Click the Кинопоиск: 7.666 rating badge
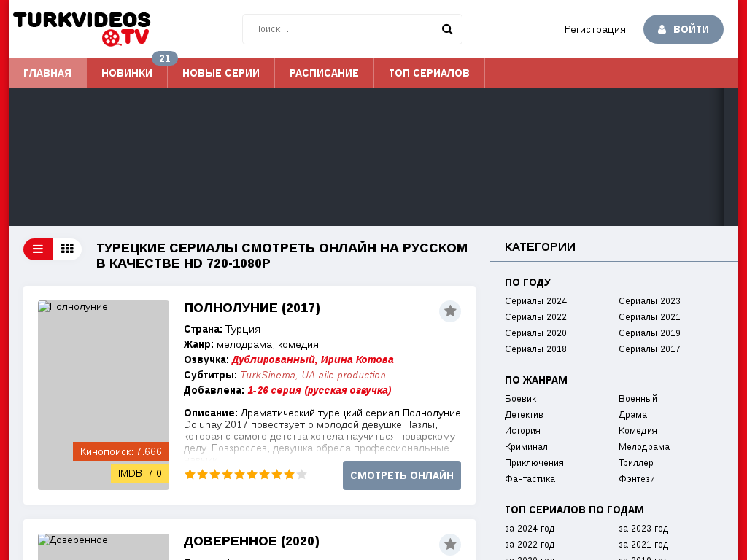This screenshot has width=747, height=560. (121, 451)
